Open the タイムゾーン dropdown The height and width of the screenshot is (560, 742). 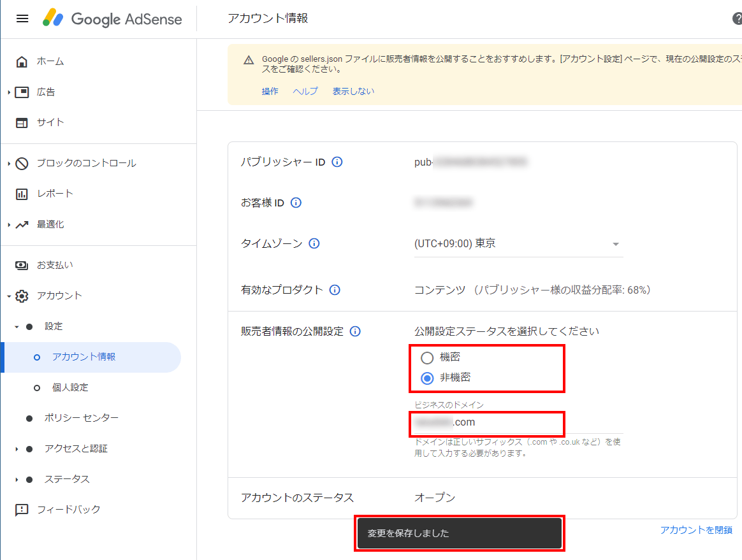tap(519, 244)
